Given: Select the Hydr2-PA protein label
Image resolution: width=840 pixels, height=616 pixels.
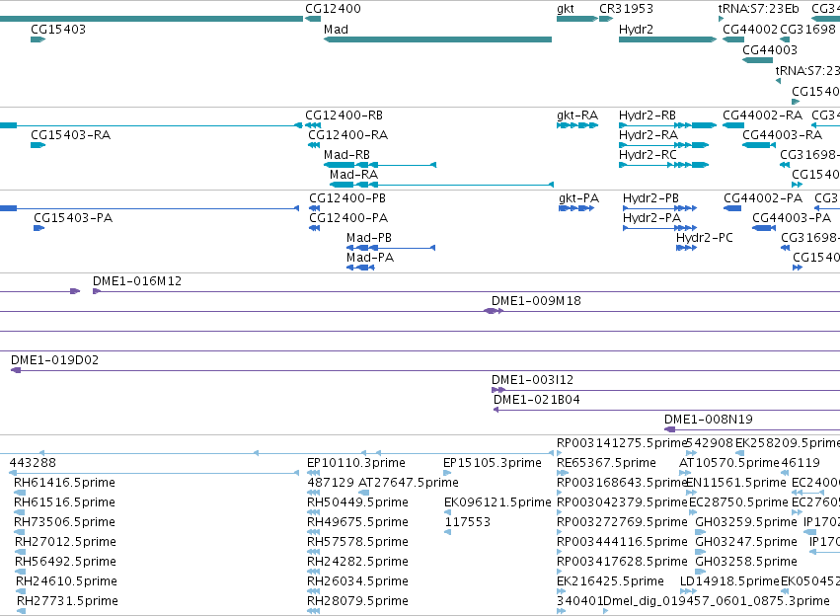Looking at the screenshot, I should (651, 218).
